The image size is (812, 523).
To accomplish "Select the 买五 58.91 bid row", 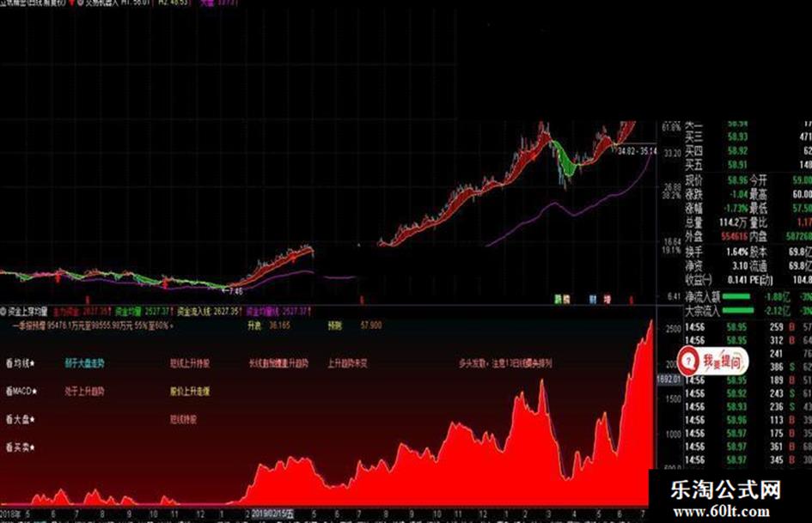I will pos(748,165).
